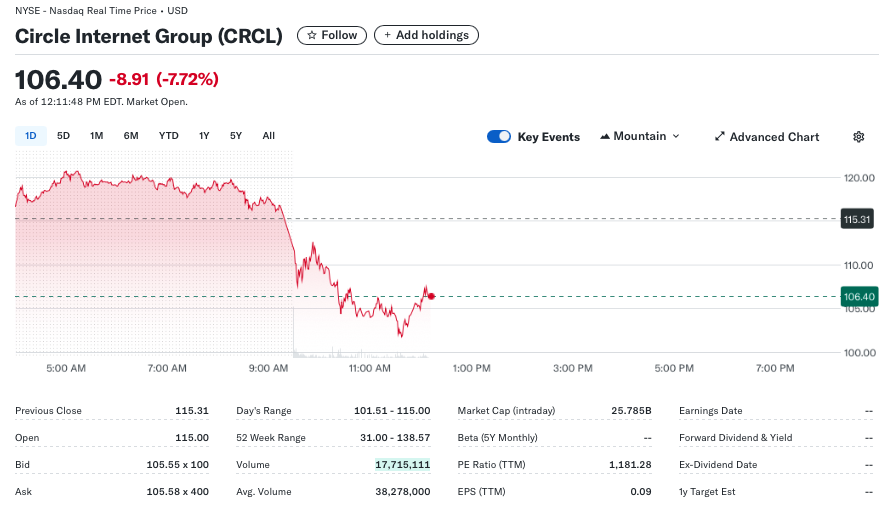Follow Circle Internet Group stock
The height and width of the screenshot is (515, 890).
click(x=332, y=35)
